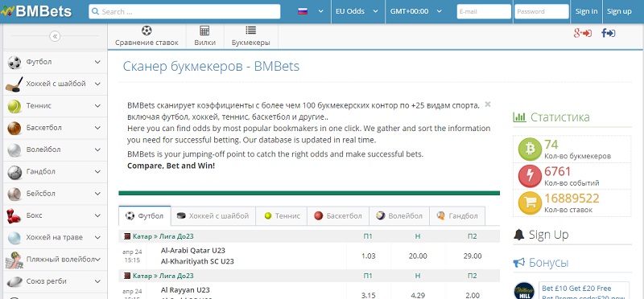The height and width of the screenshot is (299, 644).
Task: Close the BMBets description notice
Action: 488,104
